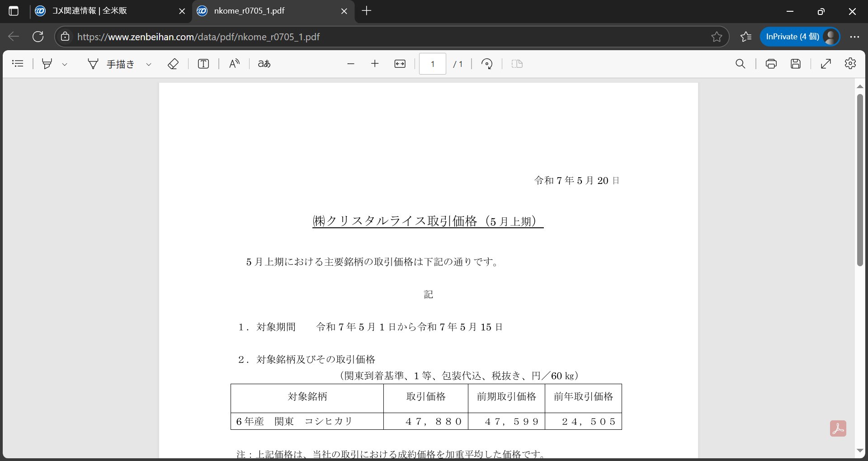
Task: Open PDF viewer settings gear
Action: coord(850,64)
